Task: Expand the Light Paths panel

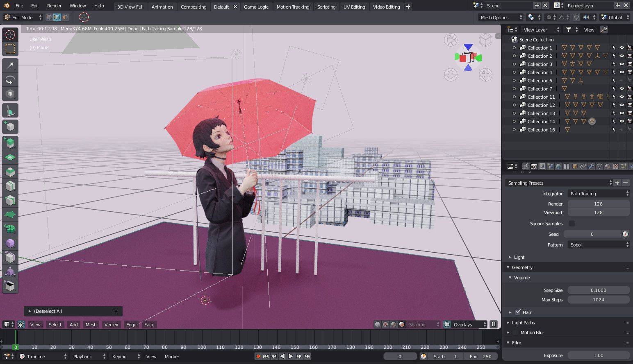Action: [x=523, y=323]
